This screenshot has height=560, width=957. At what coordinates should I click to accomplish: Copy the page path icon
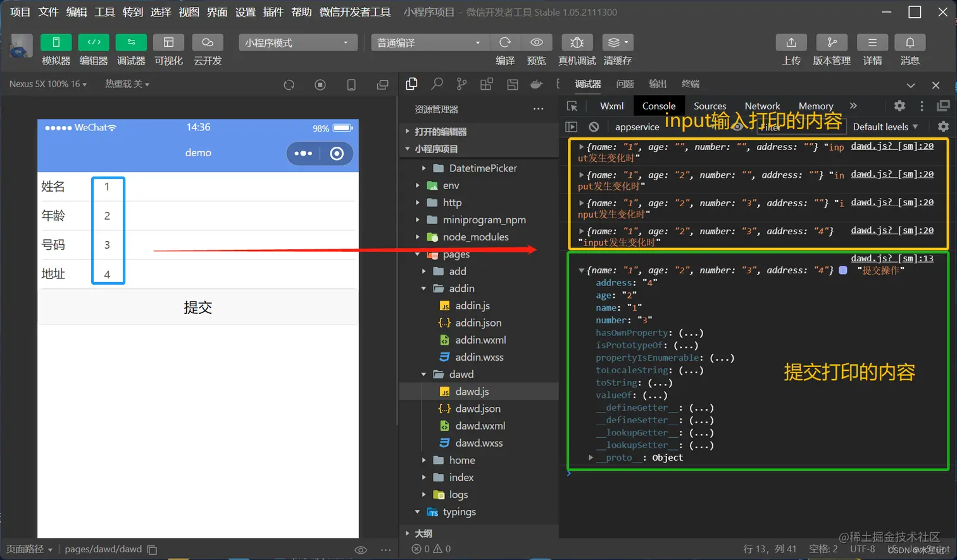(x=152, y=550)
